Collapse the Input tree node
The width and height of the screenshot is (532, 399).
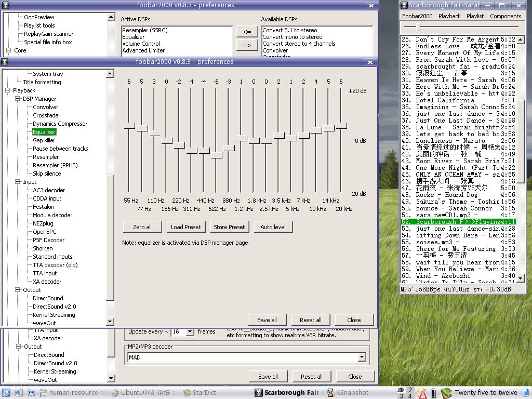tap(17, 182)
